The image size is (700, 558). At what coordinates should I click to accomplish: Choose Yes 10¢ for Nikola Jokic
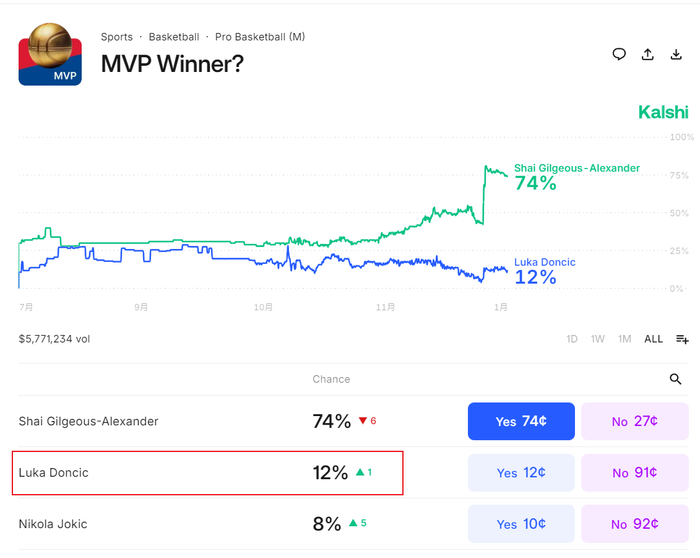pos(521,524)
